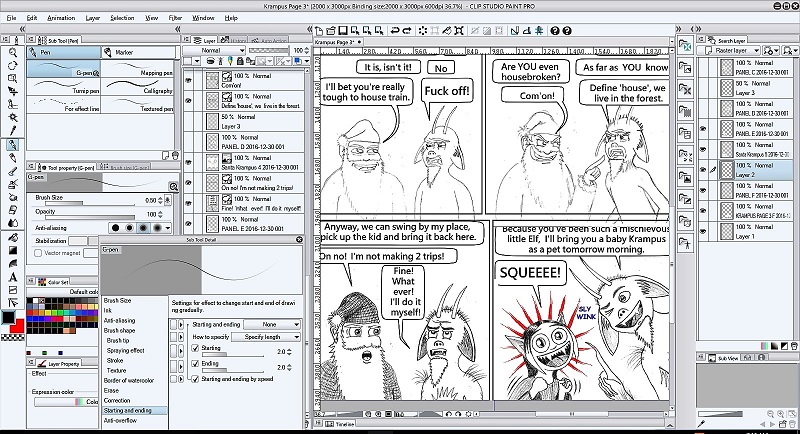
Task: Select the Pen tool in the toolbox
Action: point(13,145)
